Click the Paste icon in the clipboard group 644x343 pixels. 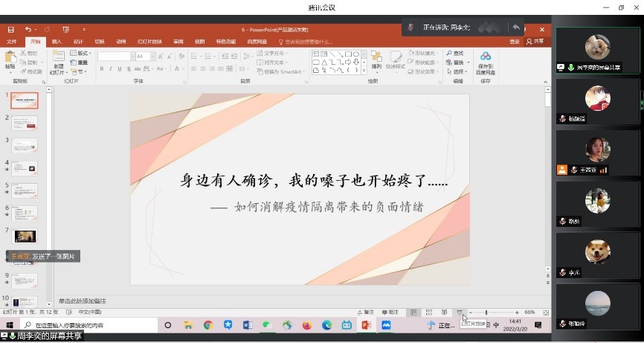[x=10, y=59]
